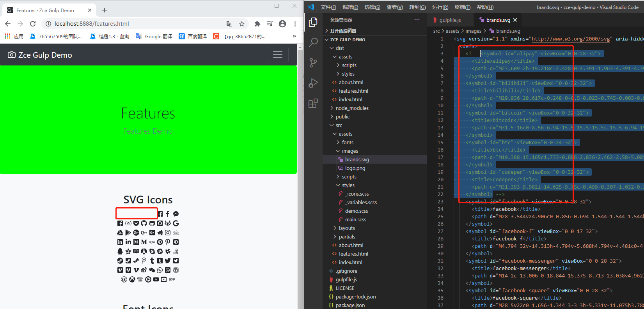Screen dimensions: 644x309
Task: Click the Skype SVG icon
Action: tap(152, 251)
